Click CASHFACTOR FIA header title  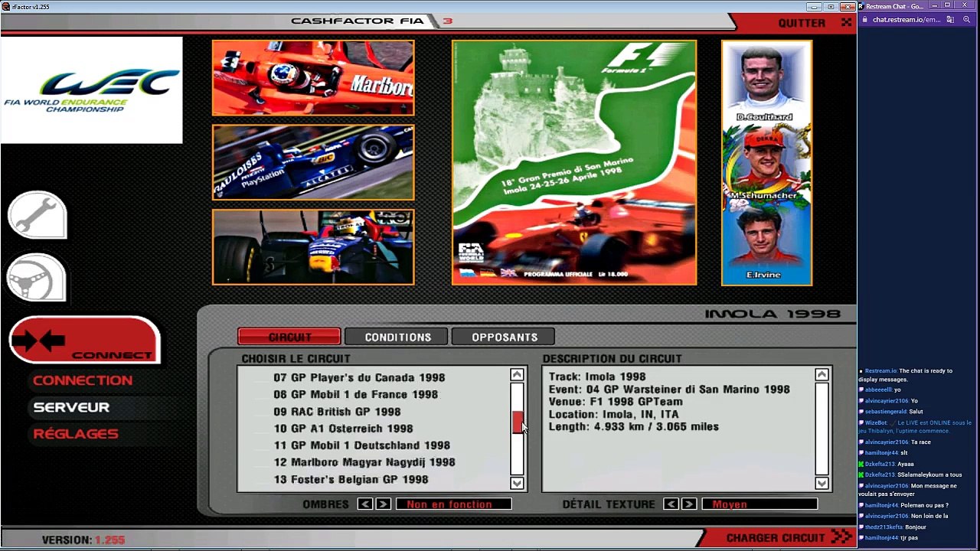click(358, 21)
